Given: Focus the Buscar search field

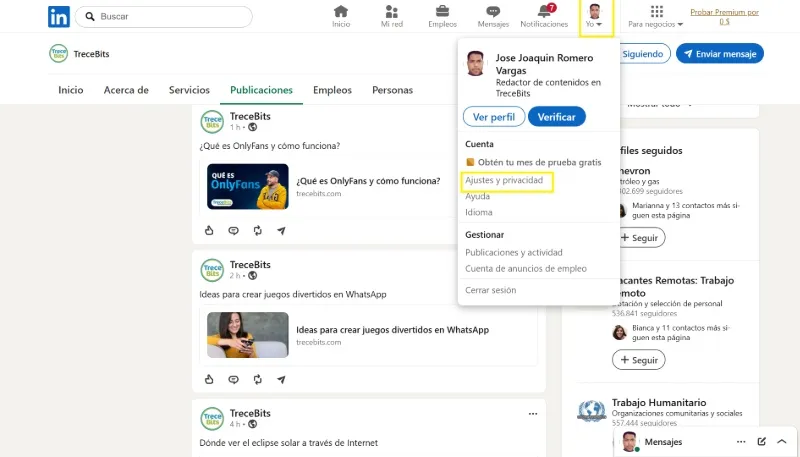Looking at the screenshot, I should pyautogui.click(x=163, y=17).
